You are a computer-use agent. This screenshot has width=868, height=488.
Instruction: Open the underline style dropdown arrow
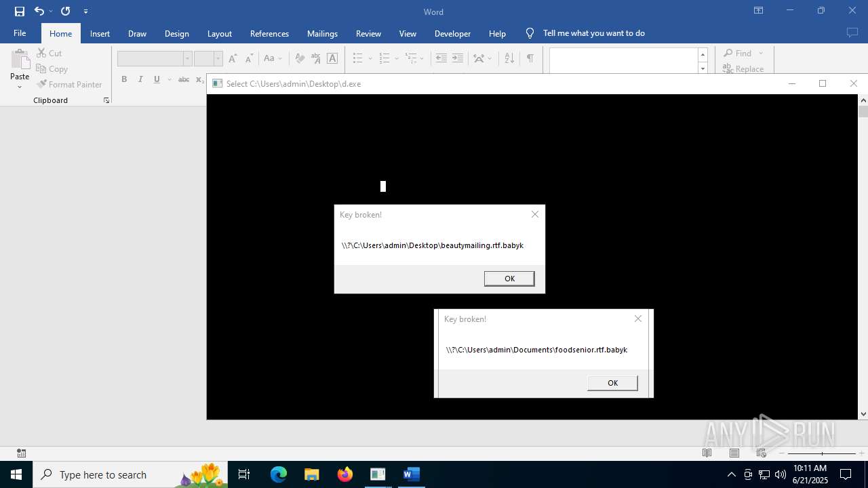[169, 79]
